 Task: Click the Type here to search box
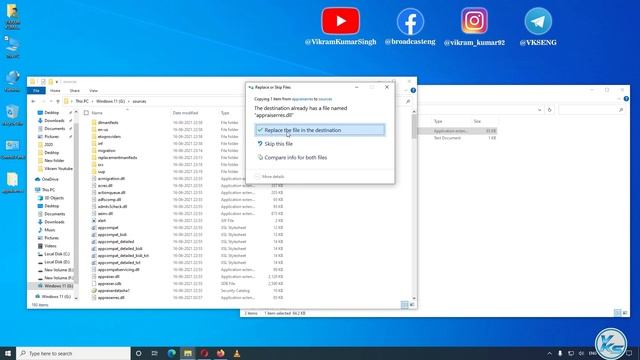[73, 353]
